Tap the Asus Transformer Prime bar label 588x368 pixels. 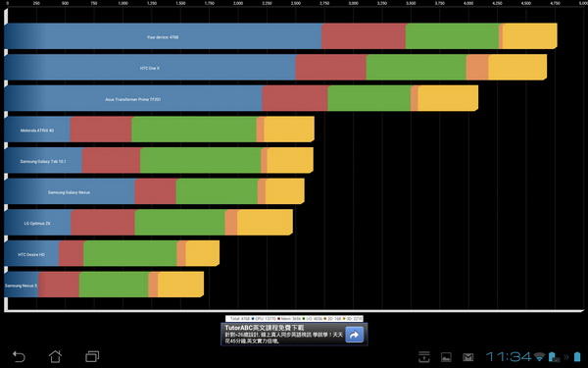point(133,99)
